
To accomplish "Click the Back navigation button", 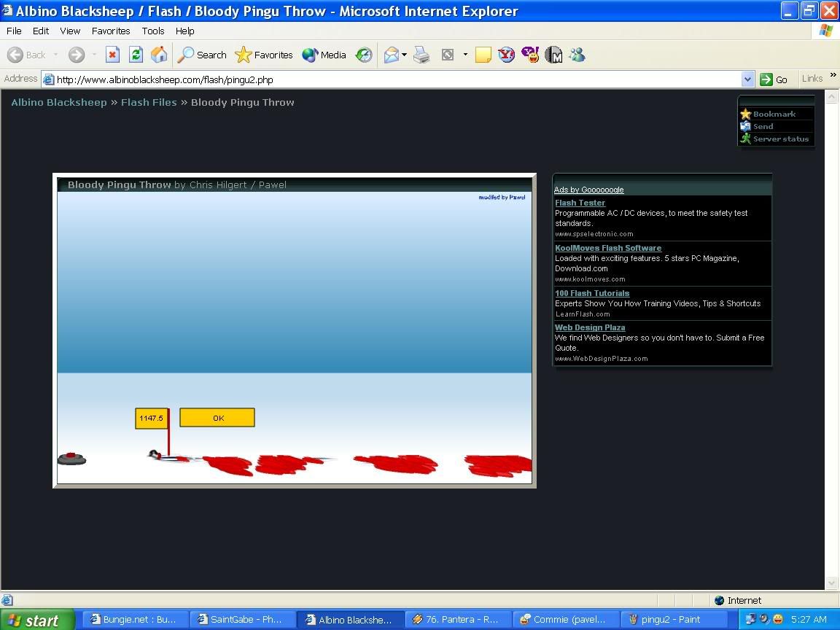I will 27,55.
